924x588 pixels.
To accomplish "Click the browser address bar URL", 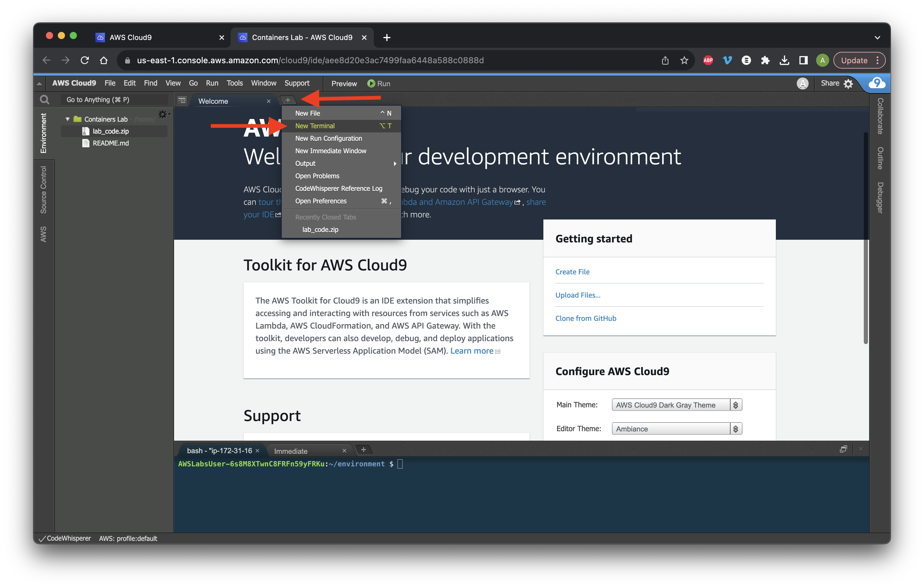I will point(310,60).
